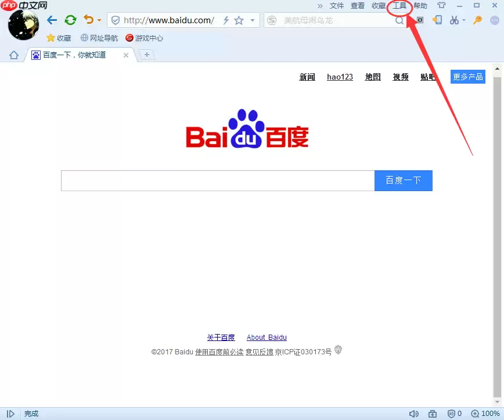Open the browser repair kit icon

[x=432, y=414]
